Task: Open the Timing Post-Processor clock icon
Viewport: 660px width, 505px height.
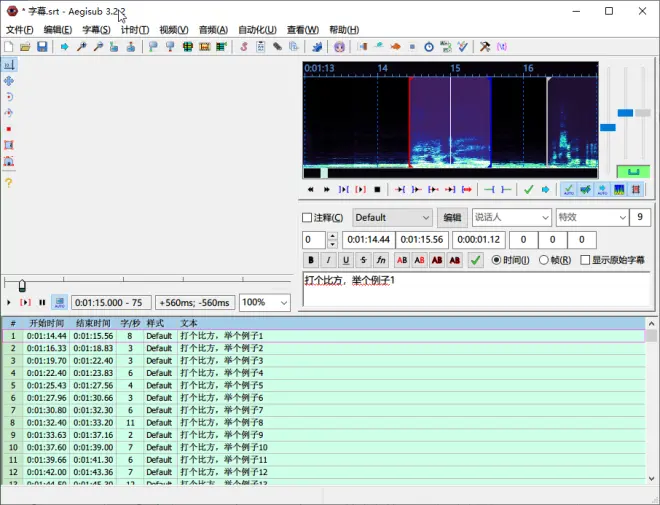Action: tap(429, 47)
